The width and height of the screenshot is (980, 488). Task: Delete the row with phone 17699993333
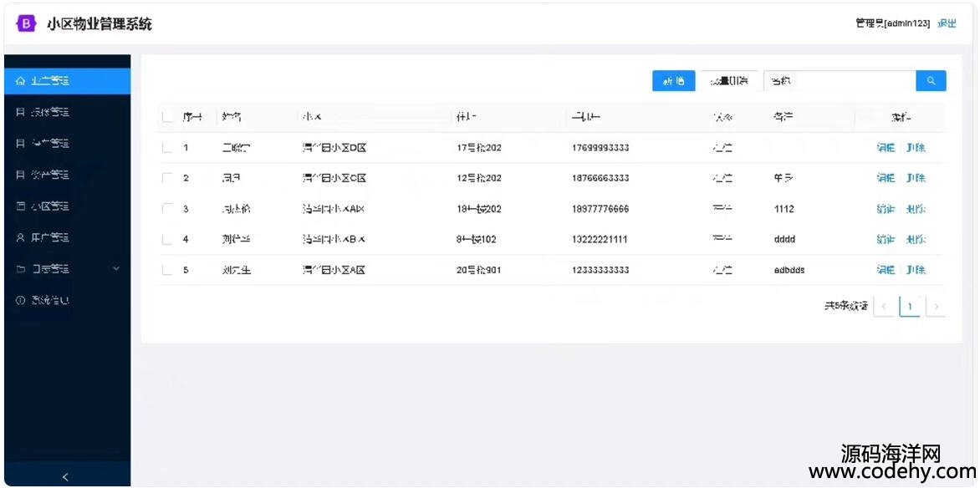916,148
